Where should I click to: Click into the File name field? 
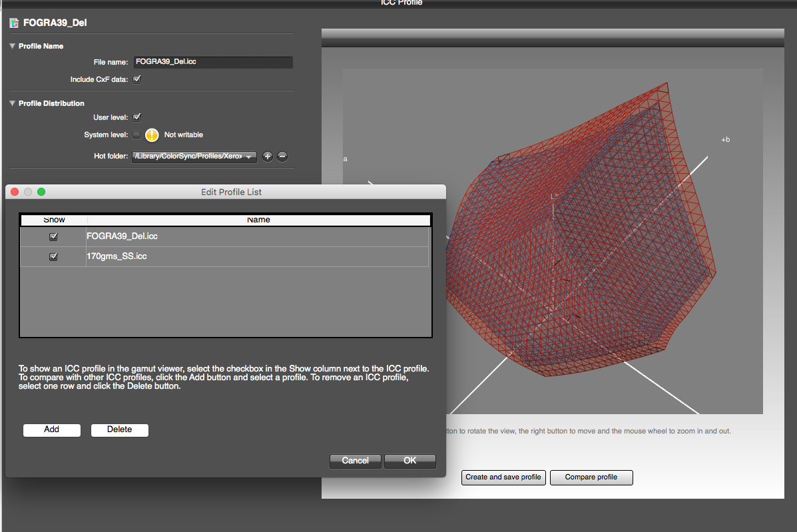[213, 62]
